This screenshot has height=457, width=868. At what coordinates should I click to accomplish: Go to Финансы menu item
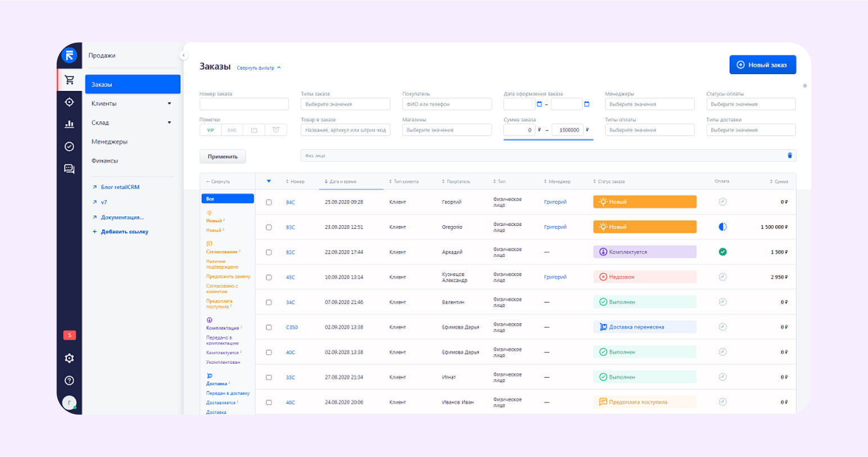click(105, 161)
